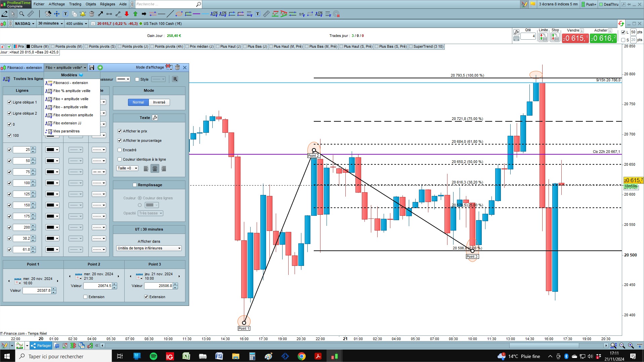Image resolution: width=644 pixels, height=362 pixels.
Task: Uncheck Extension under Point 3
Action: pyautogui.click(x=146, y=297)
